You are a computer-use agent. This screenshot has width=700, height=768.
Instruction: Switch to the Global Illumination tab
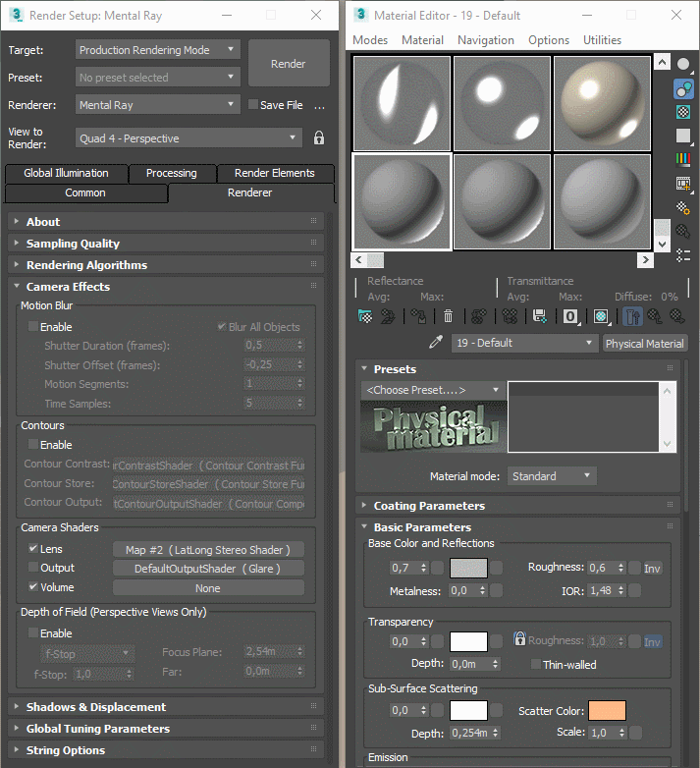click(x=67, y=173)
